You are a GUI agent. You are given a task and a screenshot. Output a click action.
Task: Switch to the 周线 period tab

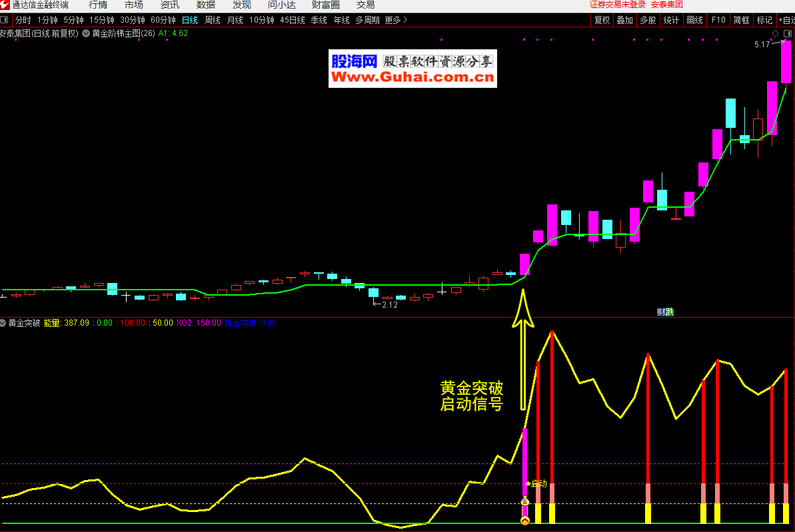tap(213, 20)
